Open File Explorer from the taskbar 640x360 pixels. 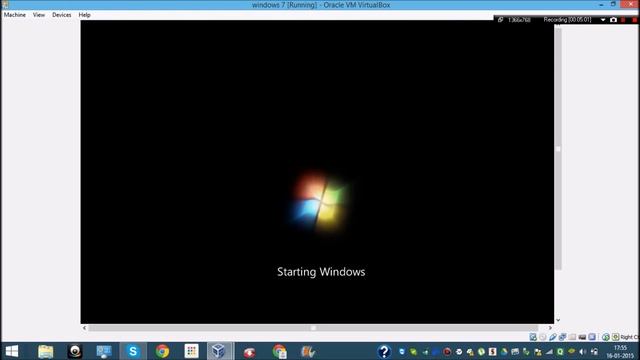[x=45, y=351]
